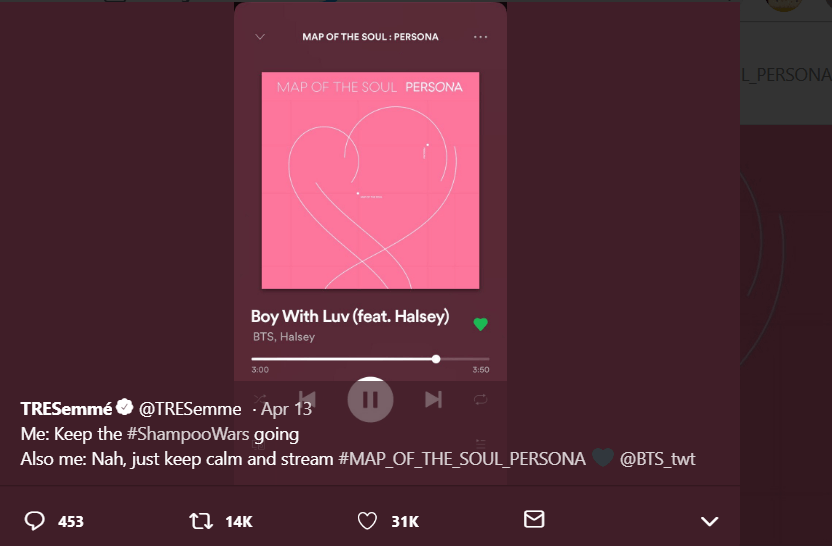Share the tweet via direct message
Screen dimensions: 832x546
(x=534, y=520)
